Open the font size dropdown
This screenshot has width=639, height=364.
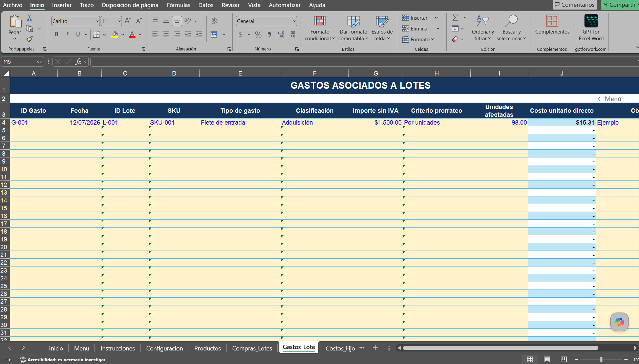click(x=119, y=21)
